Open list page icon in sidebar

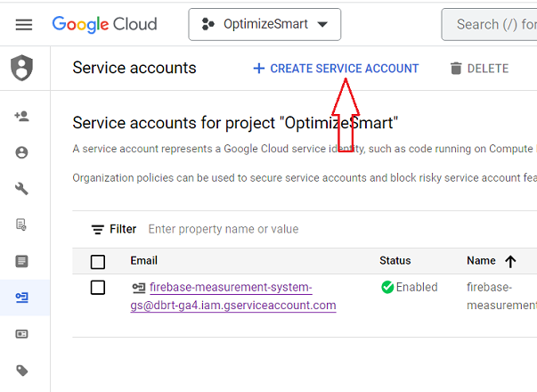(22, 261)
